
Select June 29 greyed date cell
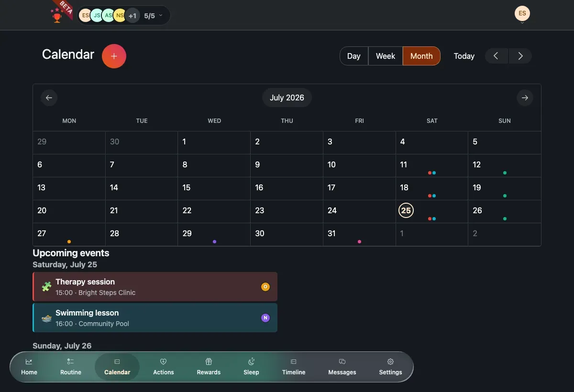(x=69, y=143)
